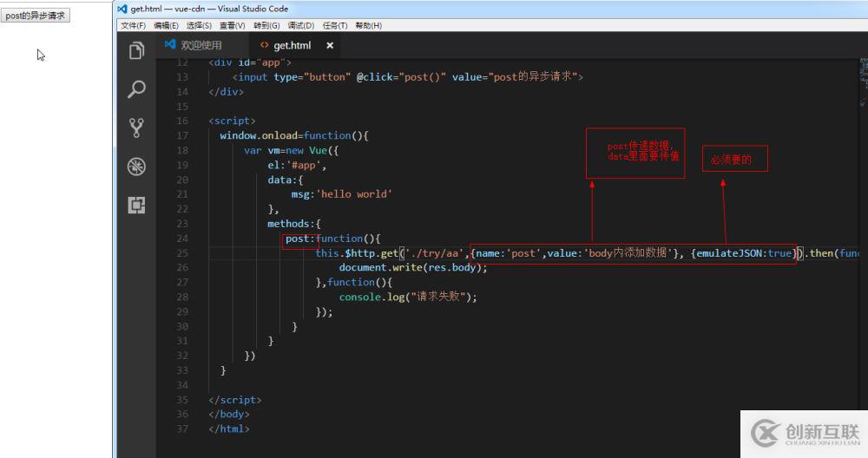
Task: Click el:'#app', on line 19
Action: (297, 165)
